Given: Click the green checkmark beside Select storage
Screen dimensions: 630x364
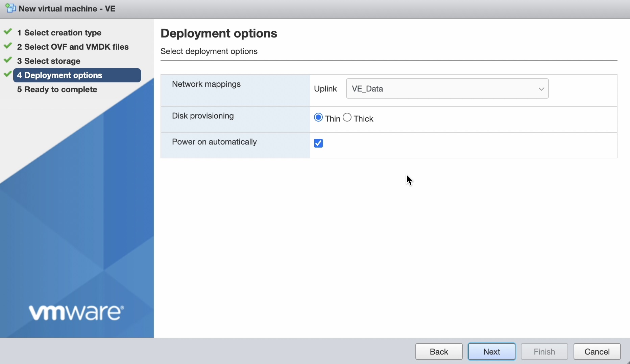Looking at the screenshot, I should [x=8, y=60].
